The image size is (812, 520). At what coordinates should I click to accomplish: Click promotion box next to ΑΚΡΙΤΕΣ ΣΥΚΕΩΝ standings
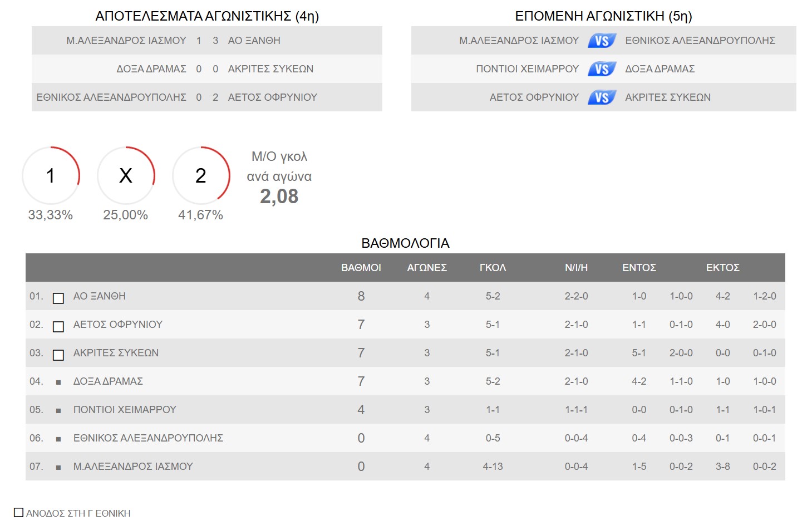(58, 355)
